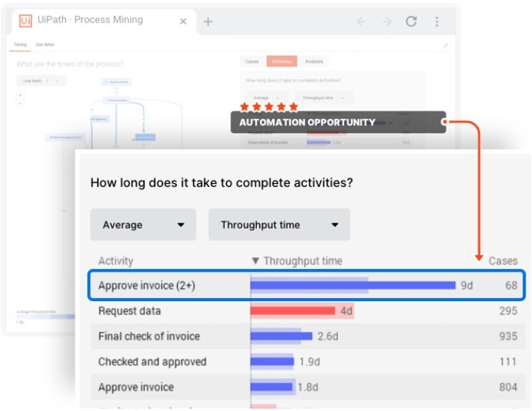The height and width of the screenshot is (411, 532).
Task: Open the browser three-dot menu
Action: point(437,21)
